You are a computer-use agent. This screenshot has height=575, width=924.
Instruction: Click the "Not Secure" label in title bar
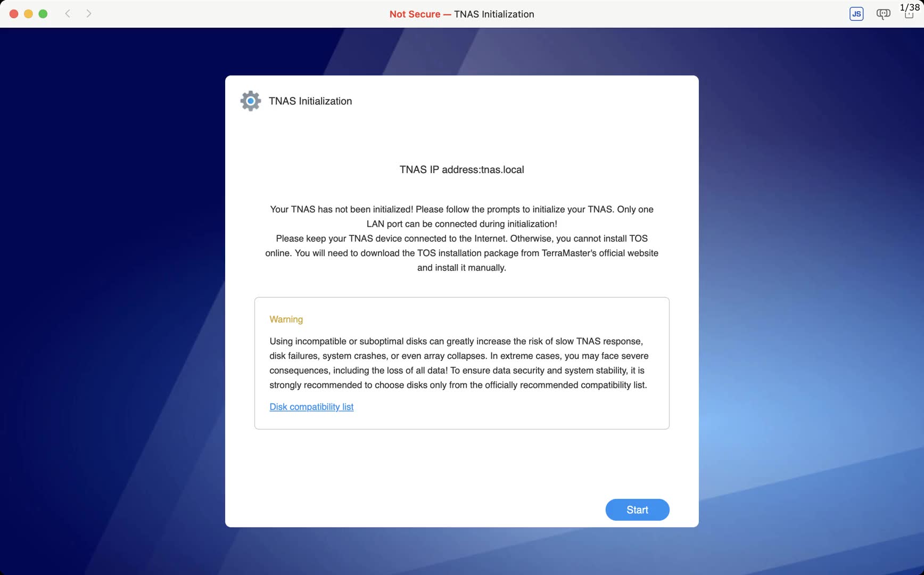tap(415, 14)
